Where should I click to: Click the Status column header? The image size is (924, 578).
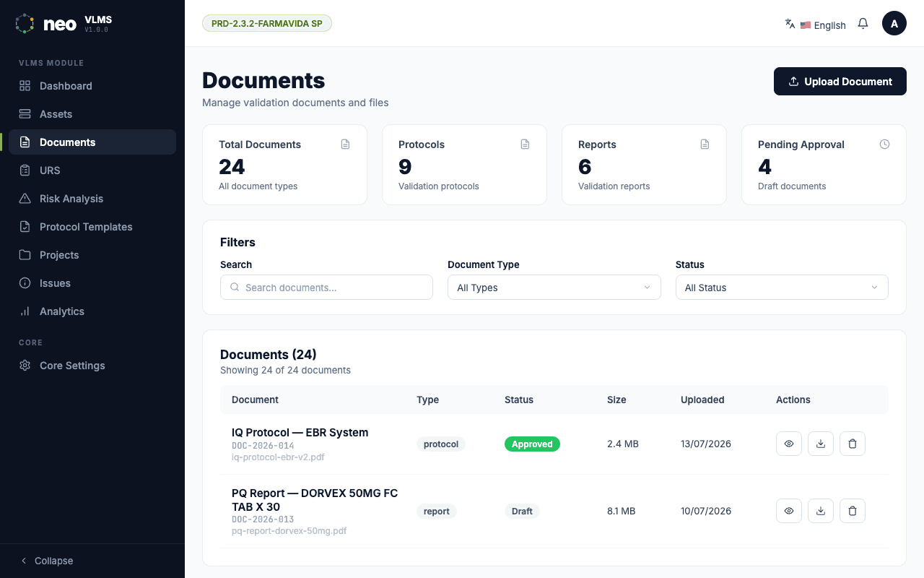coord(519,400)
